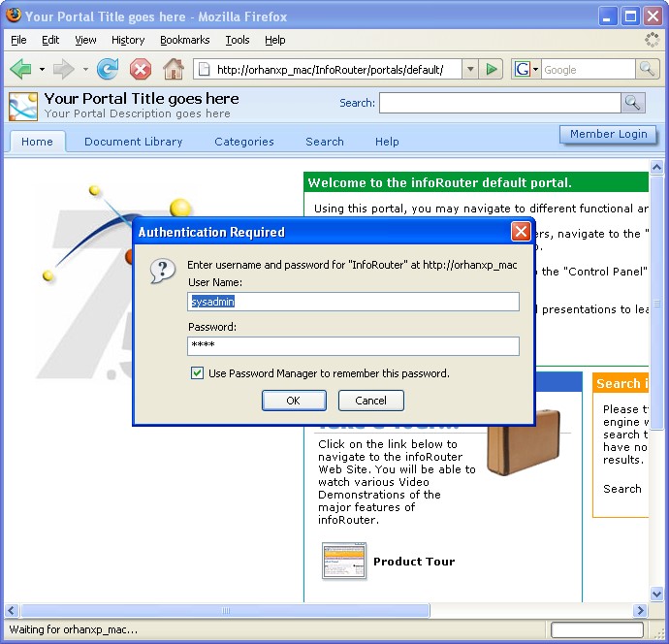669x644 pixels.
Task: Close the Authentication Required dialog
Action: (x=521, y=232)
